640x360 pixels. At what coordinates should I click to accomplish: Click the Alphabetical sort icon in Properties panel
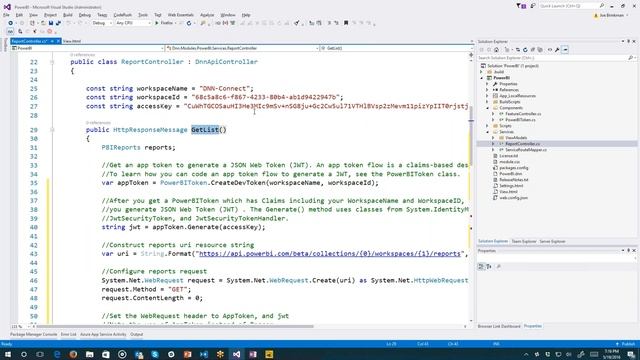(x=489, y=267)
